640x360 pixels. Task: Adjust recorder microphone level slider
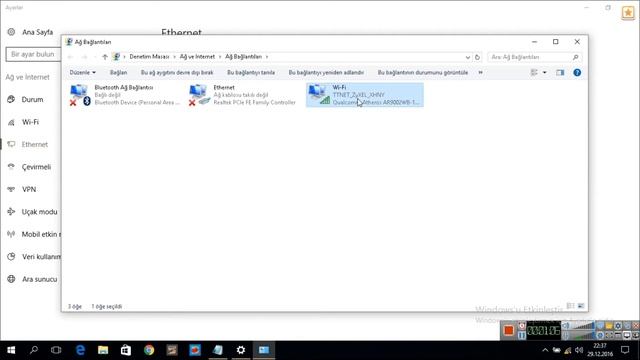[584, 336]
